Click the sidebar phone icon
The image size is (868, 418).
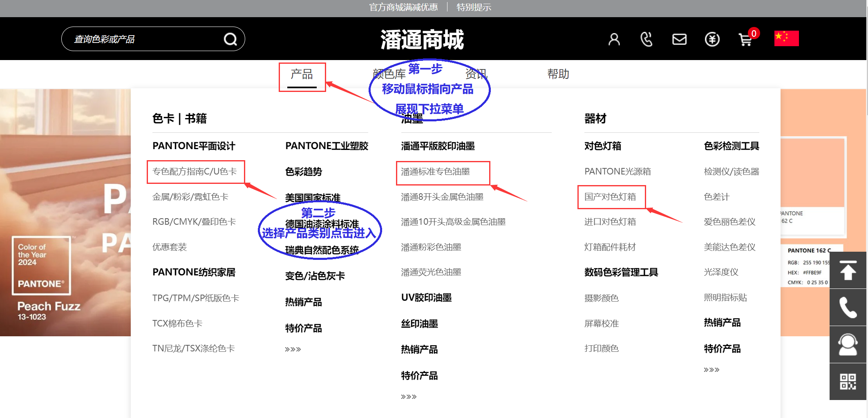[848, 307]
